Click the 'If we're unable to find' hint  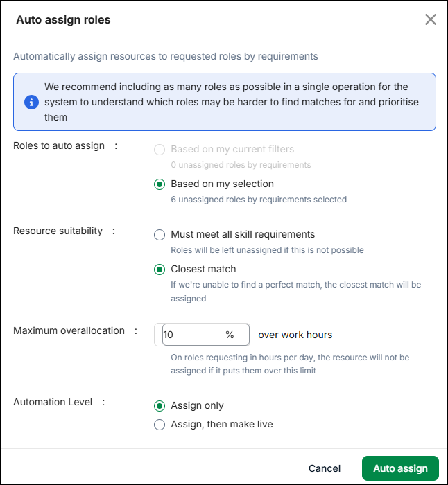point(295,292)
